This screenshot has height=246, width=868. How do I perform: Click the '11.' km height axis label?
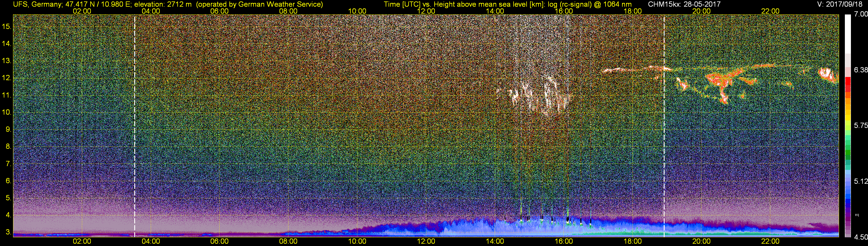6,96
